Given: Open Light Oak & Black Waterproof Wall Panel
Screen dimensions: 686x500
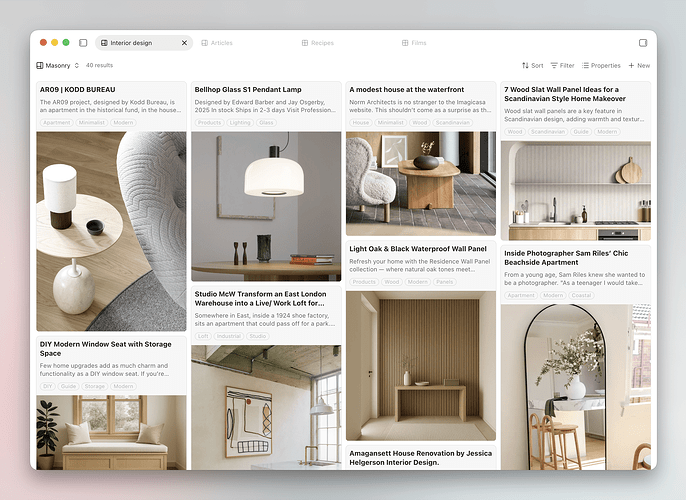Looking at the screenshot, I should click(418, 249).
